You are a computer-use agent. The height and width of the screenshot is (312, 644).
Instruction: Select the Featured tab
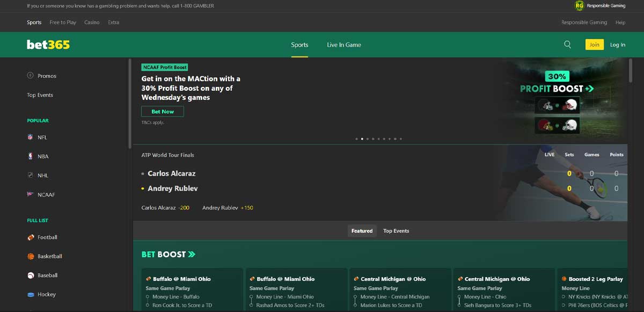tap(362, 231)
